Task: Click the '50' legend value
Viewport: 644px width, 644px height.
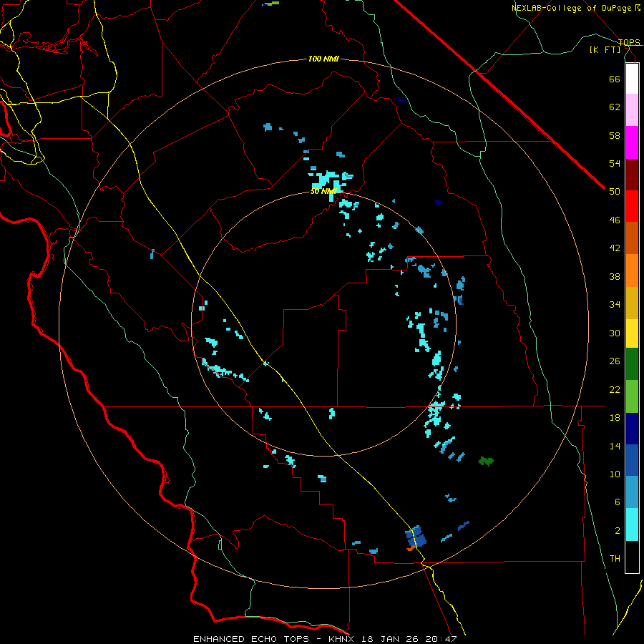Action: (x=615, y=192)
